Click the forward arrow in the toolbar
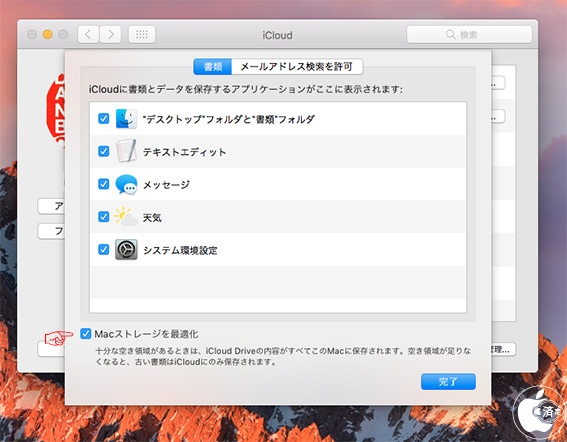 [110, 35]
